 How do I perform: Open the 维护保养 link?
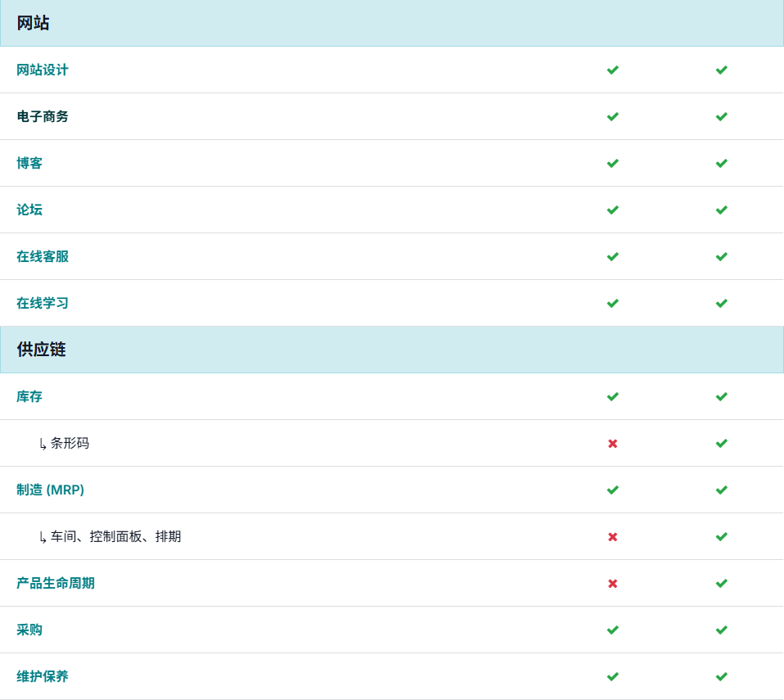(43, 677)
